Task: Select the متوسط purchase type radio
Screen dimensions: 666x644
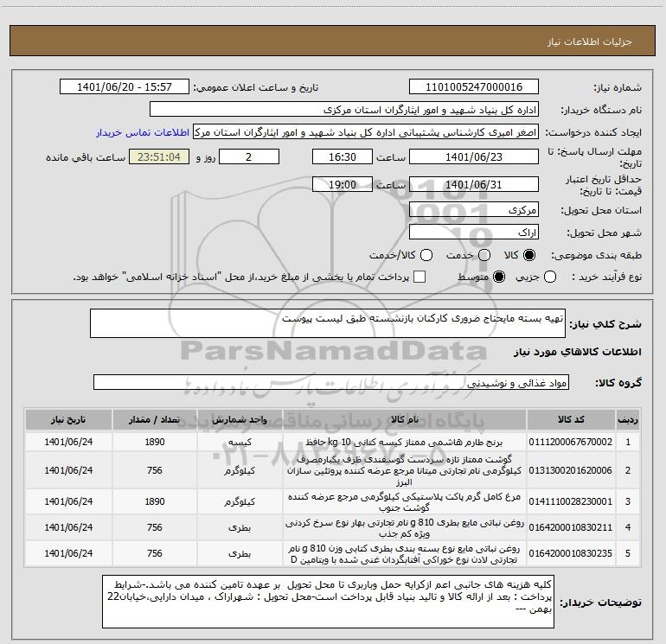Action: pyautogui.click(x=499, y=277)
